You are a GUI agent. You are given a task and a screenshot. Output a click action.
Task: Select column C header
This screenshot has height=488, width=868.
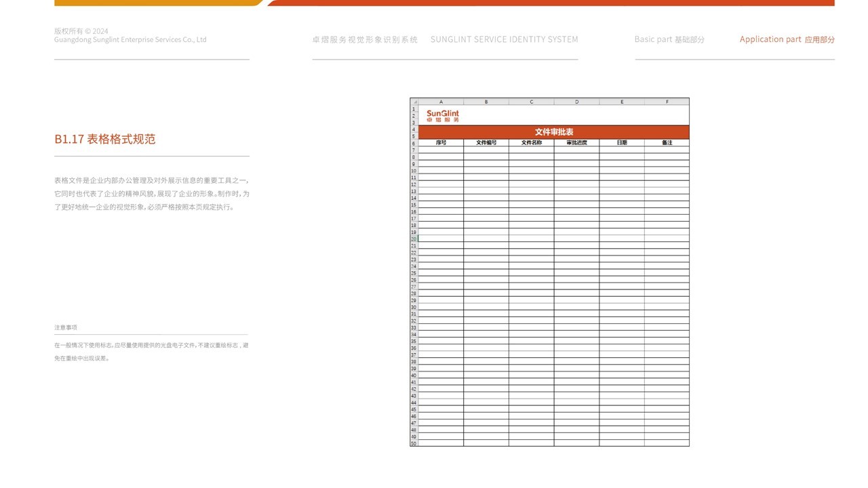[531, 102]
